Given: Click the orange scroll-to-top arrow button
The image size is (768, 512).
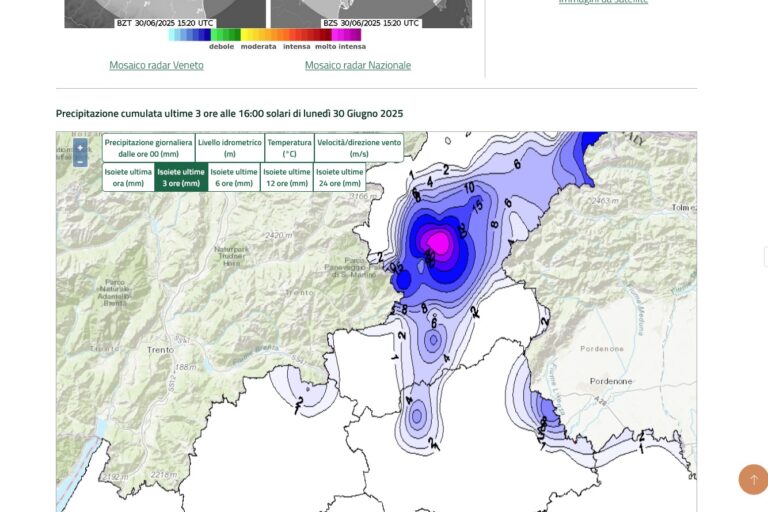Looking at the screenshot, I should (753, 479).
